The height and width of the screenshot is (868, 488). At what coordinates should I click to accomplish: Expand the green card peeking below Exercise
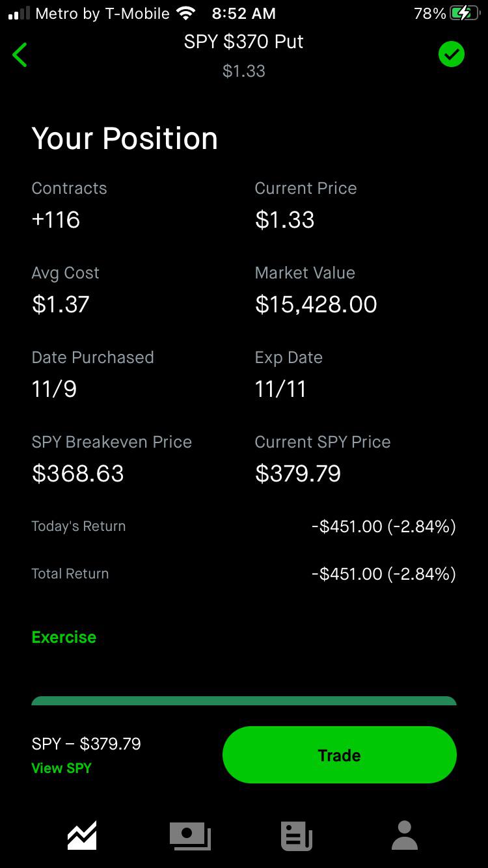pyautogui.click(x=244, y=701)
